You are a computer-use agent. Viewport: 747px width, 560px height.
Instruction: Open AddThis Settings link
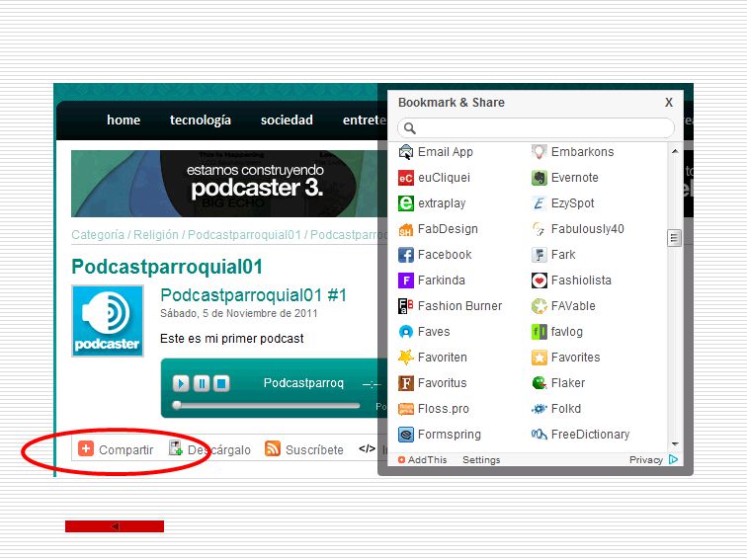point(481,460)
